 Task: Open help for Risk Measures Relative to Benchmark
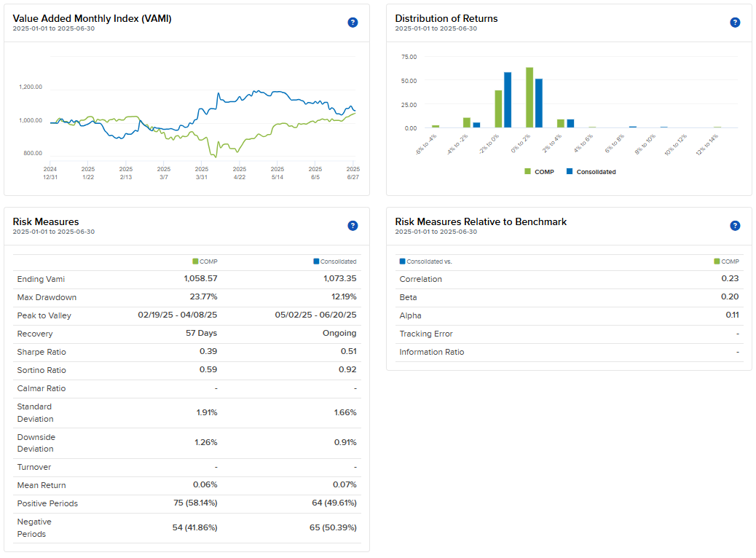coord(735,226)
